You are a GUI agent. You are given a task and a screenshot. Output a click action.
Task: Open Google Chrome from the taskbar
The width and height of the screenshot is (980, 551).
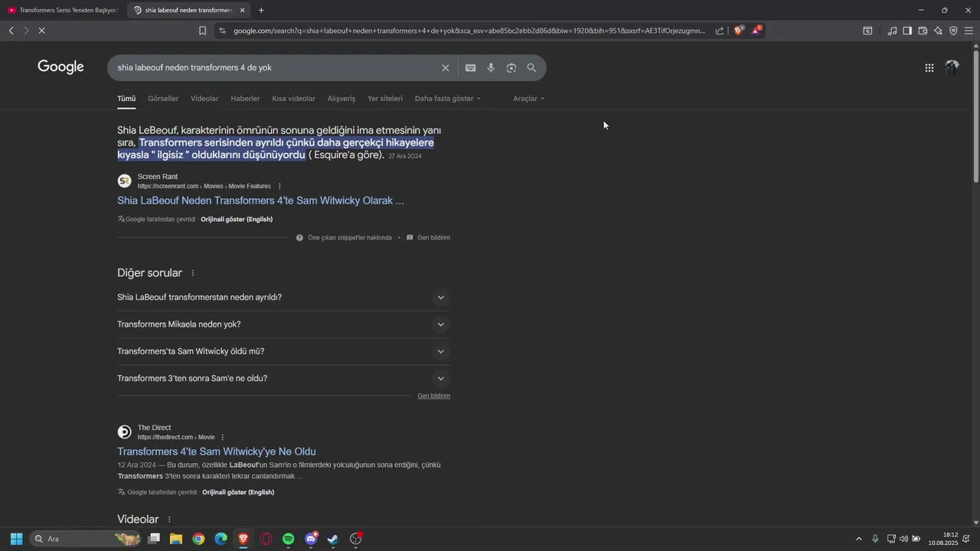(x=198, y=539)
